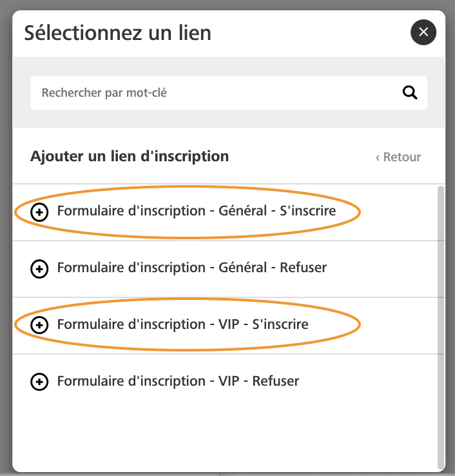
Task: Click the Ajouter un lien d'inscription heading
Action: pos(130,157)
